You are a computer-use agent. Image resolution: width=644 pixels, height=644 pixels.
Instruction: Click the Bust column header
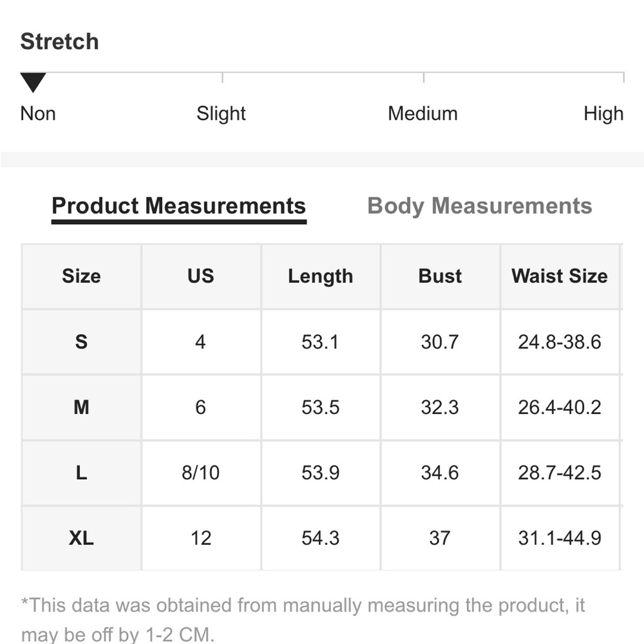[440, 276]
